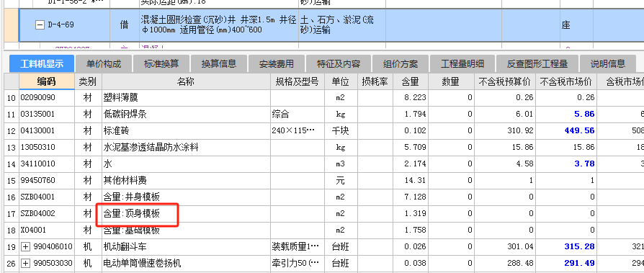This screenshot has width=644, height=273.
Task: Switch to the 换算信息 tab
Action: (219, 63)
